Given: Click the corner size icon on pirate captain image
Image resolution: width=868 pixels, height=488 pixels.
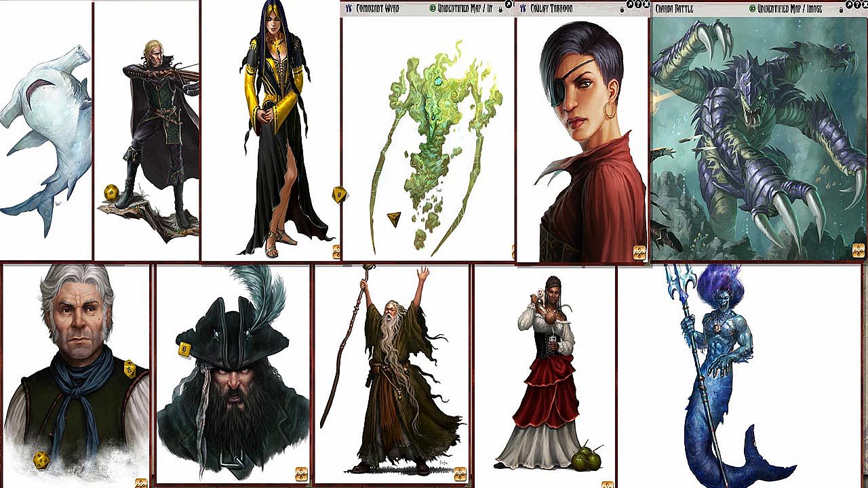Looking at the screenshot, I should (x=302, y=474).
